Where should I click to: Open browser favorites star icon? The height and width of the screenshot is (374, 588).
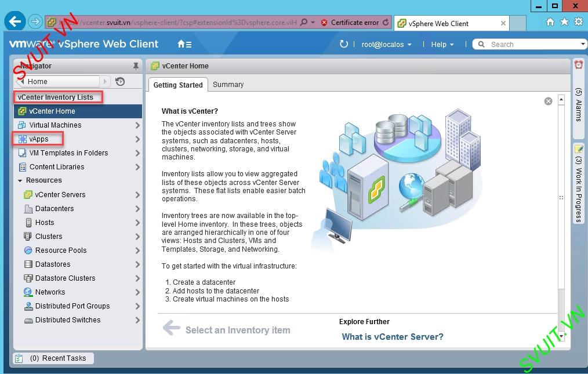[x=564, y=22]
